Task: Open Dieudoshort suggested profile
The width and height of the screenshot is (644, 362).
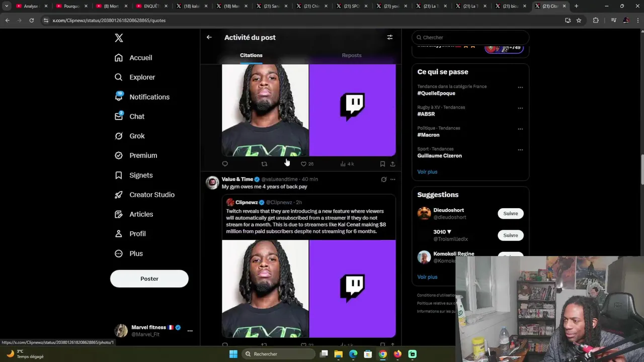Action: click(x=449, y=210)
